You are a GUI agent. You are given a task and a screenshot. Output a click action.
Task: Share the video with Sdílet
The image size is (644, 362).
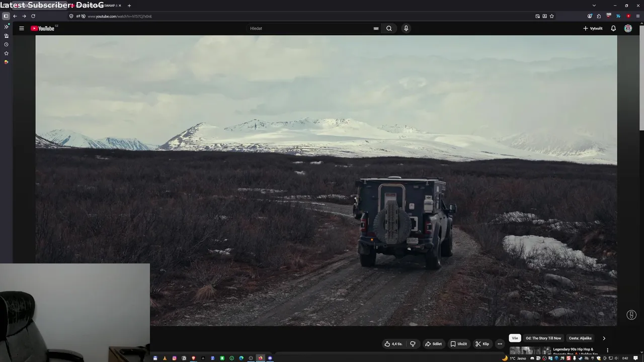433,344
